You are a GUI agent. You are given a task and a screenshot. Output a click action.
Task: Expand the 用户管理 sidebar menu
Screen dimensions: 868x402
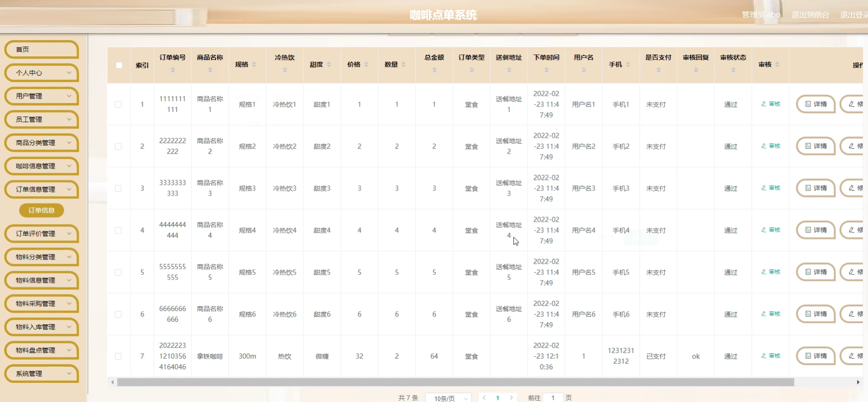point(41,96)
